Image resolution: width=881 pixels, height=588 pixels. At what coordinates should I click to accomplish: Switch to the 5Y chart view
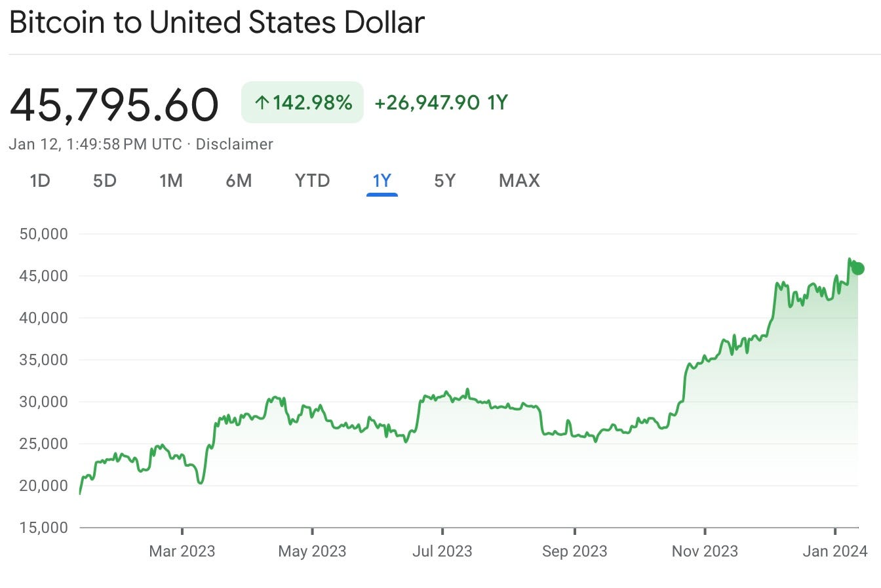(444, 181)
